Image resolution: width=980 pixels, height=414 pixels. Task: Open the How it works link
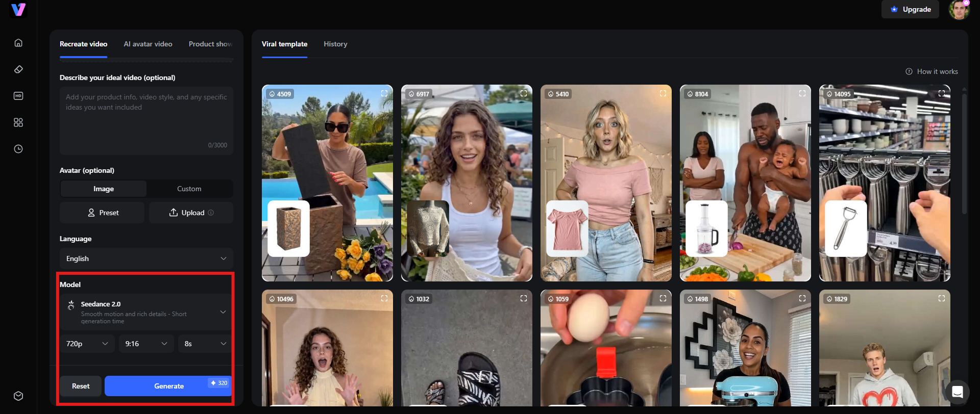[x=932, y=71]
